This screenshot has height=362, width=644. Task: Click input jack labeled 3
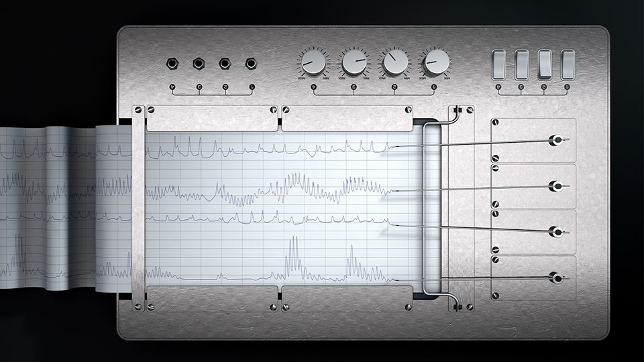tap(199, 64)
